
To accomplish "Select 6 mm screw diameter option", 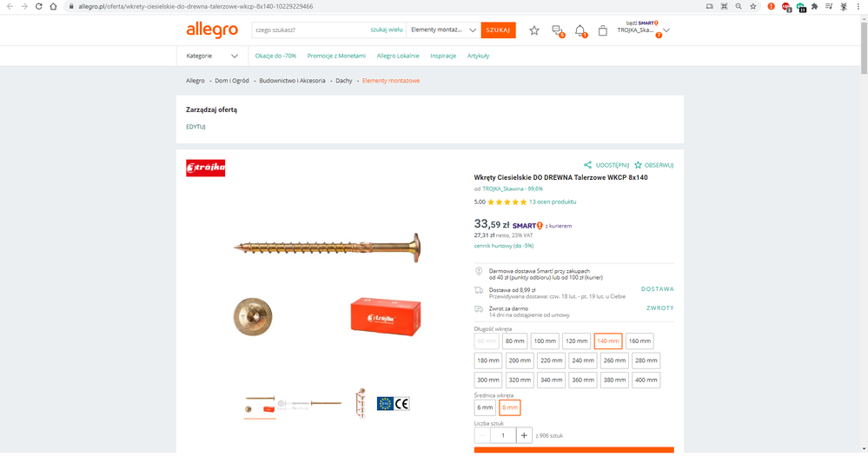I will [x=484, y=407].
